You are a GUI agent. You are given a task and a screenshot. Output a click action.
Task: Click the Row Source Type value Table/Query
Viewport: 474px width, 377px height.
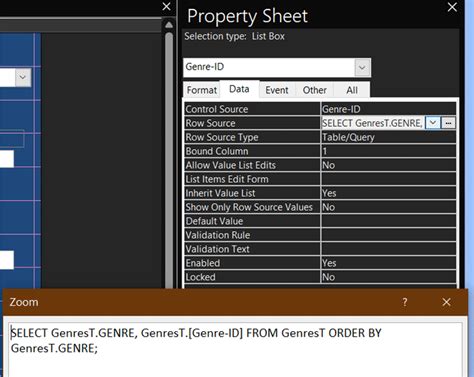point(388,137)
